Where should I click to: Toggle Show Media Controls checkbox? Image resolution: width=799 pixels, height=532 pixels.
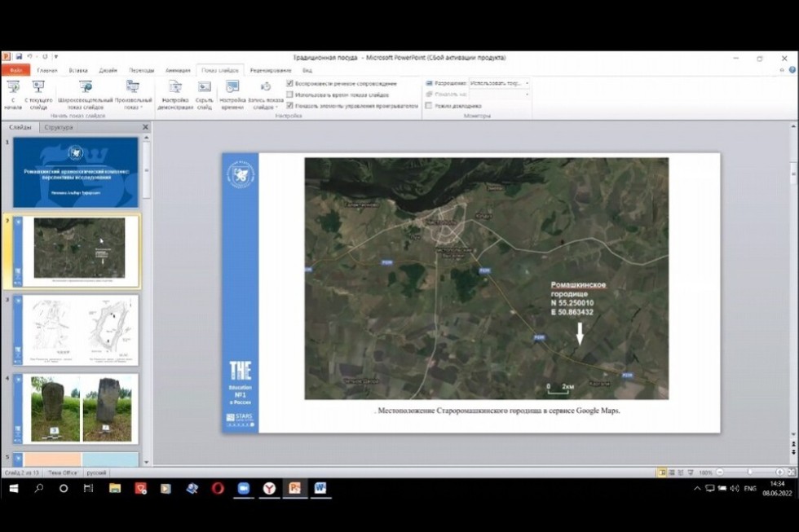(x=290, y=106)
